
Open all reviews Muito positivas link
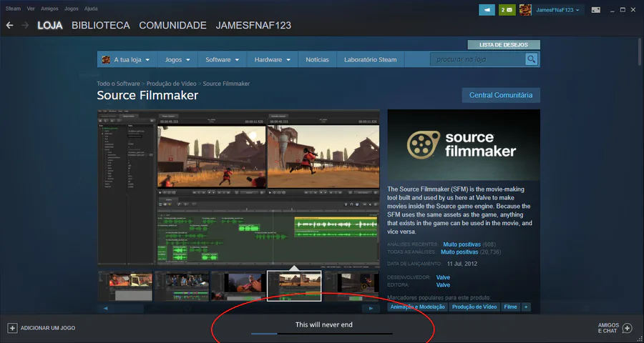tap(459, 252)
